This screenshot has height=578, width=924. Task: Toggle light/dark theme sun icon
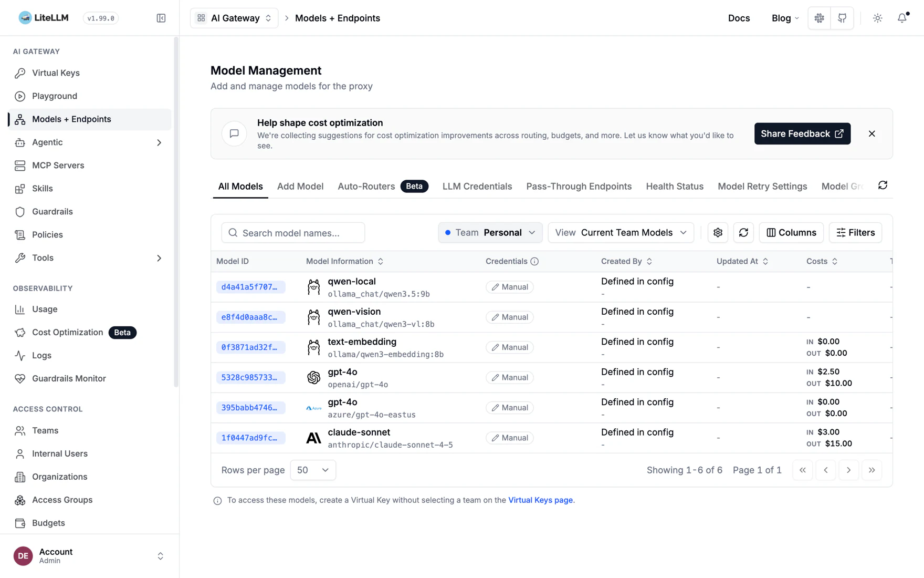(x=878, y=18)
